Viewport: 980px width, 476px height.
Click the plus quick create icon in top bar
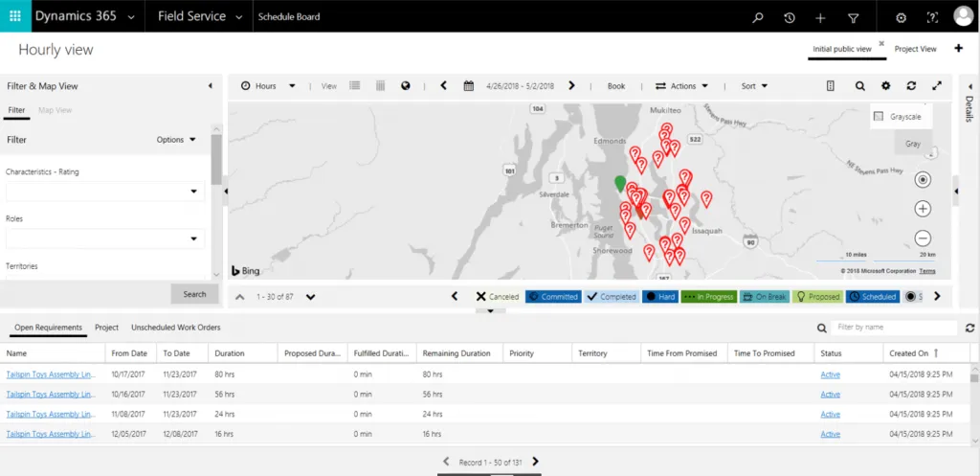coord(820,17)
